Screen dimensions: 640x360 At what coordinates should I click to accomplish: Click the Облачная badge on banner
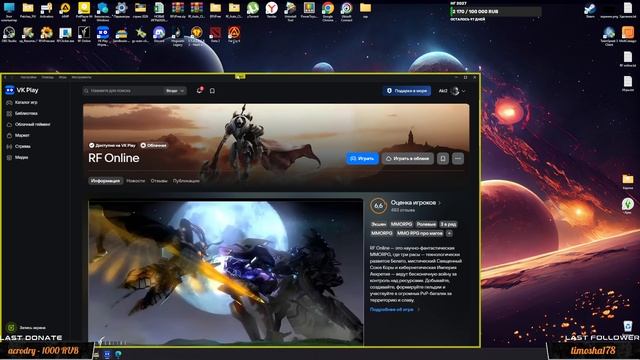(x=153, y=145)
